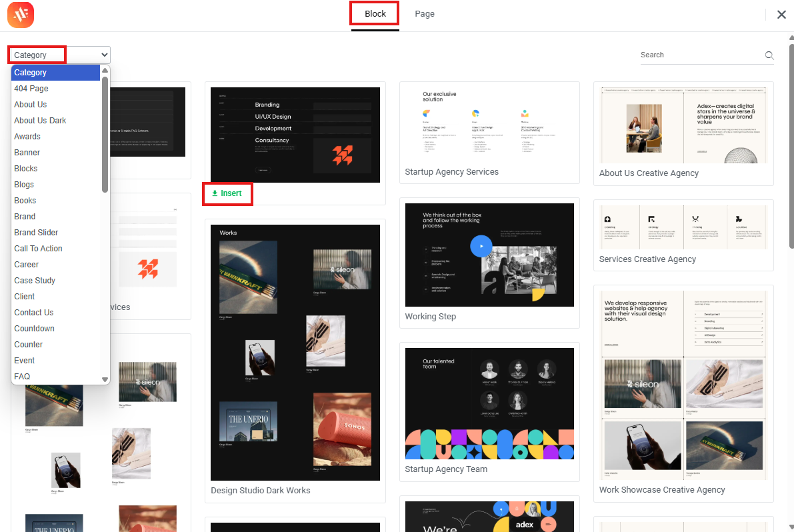Click the dark Branding services block thumbnail
The width and height of the screenshot is (794, 532).
295,135
